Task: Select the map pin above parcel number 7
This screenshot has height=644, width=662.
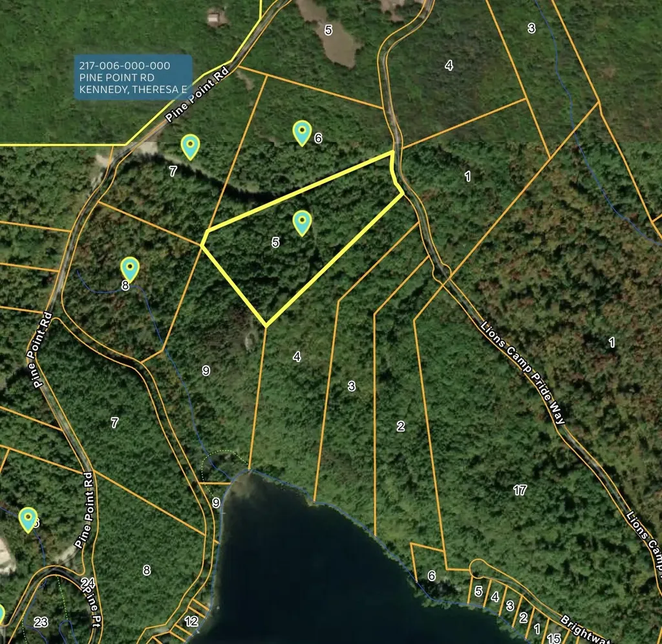Action: [x=190, y=147]
